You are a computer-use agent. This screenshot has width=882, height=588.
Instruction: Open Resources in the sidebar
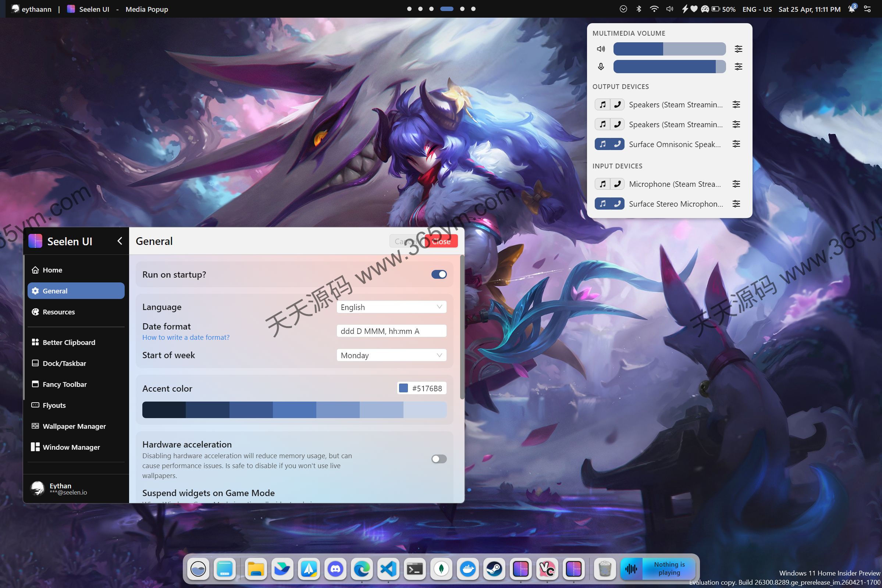click(x=76, y=312)
